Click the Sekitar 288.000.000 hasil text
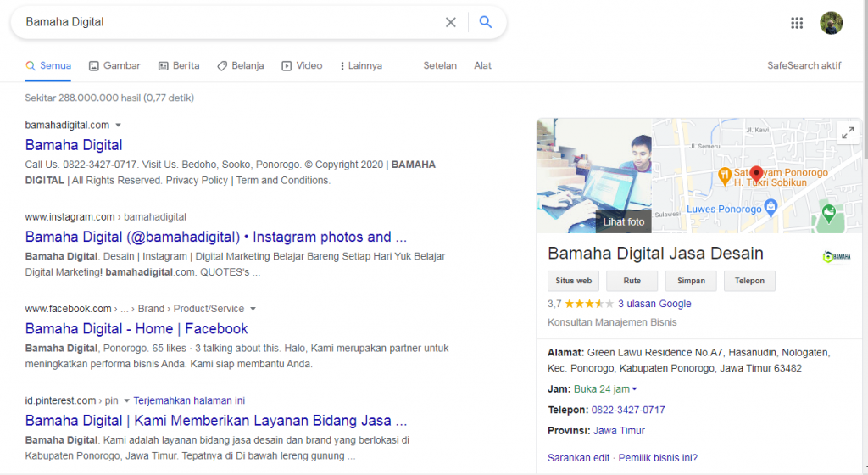Image resolution: width=868 pixels, height=475 pixels. click(109, 98)
